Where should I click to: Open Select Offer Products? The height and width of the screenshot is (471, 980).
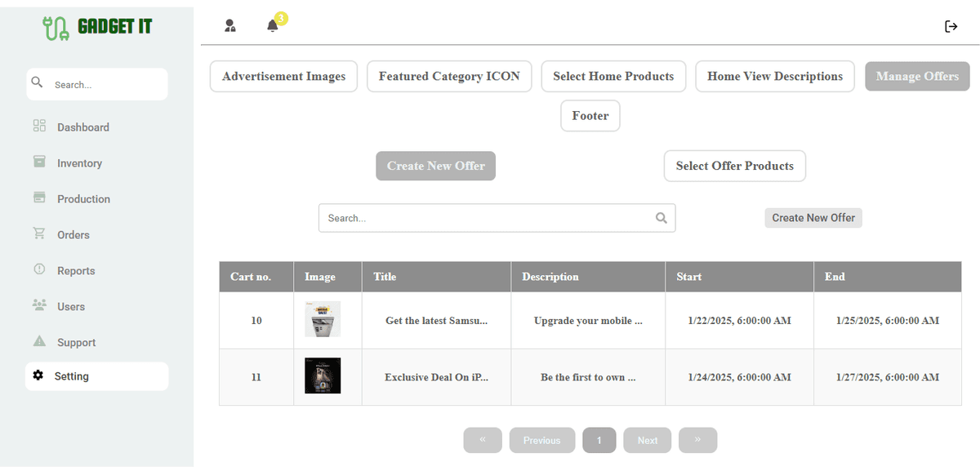pos(734,166)
